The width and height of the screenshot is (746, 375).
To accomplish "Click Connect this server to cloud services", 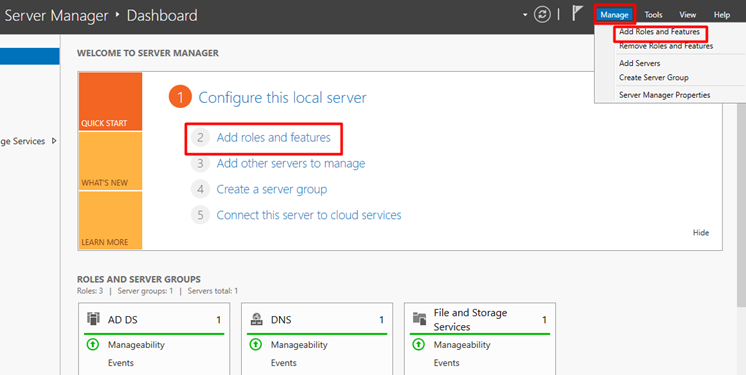I will pyautogui.click(x=309, y=215).
